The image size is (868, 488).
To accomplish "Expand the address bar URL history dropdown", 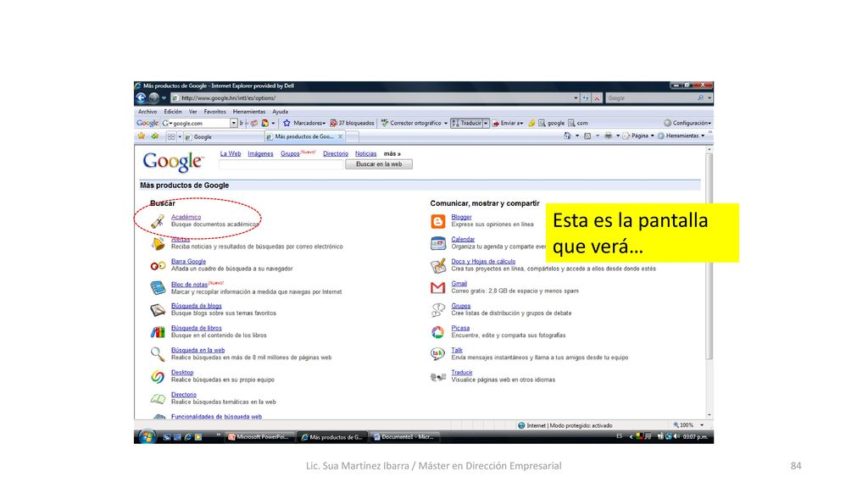I will [576, 98].
